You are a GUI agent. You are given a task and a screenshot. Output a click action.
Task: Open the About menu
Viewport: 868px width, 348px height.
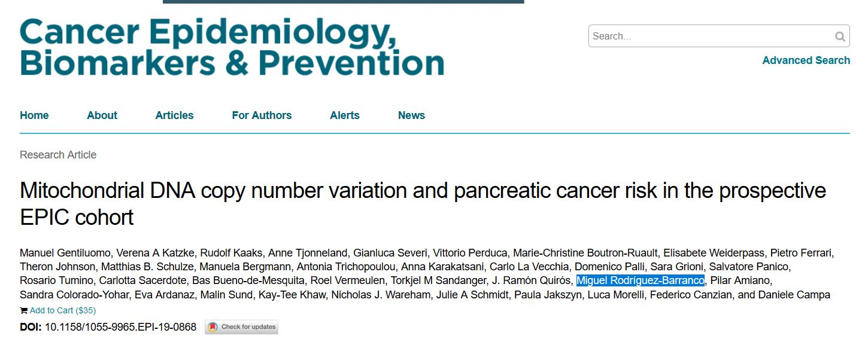[102, 115]
